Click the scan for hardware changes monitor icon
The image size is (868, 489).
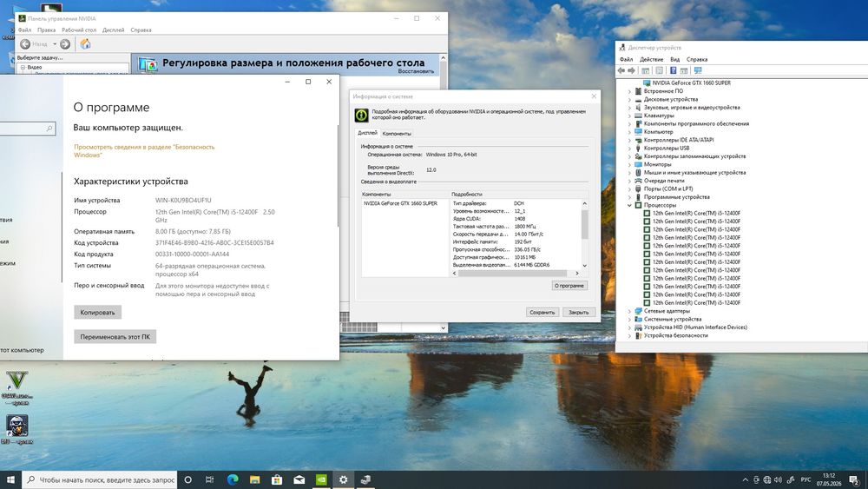tap(698, 71)
